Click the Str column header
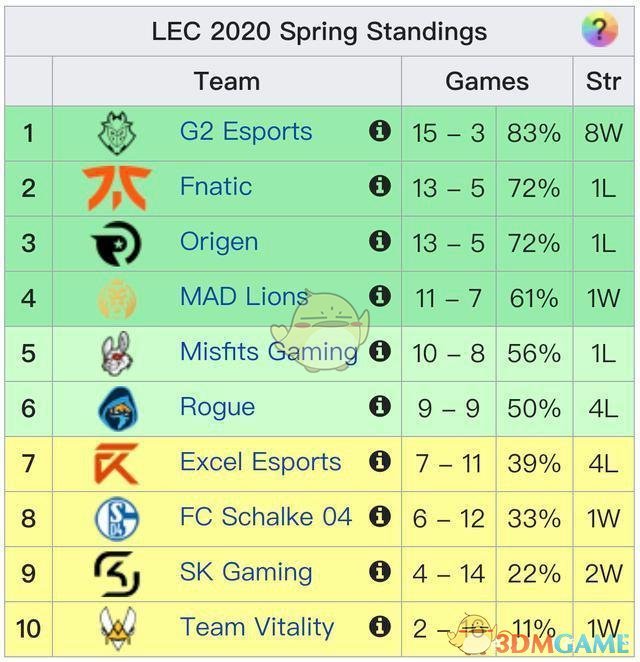640x662 pixels. [603, 82]
